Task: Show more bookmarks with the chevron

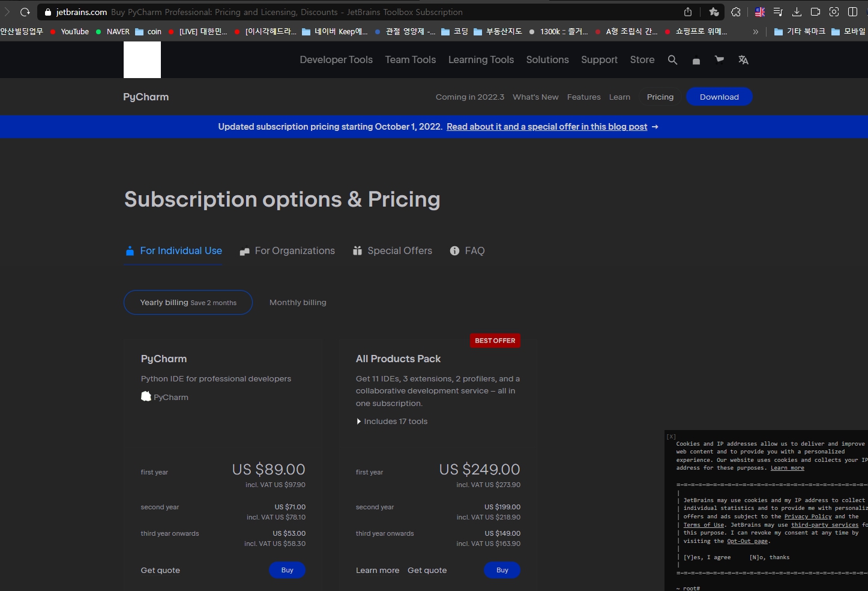Action: 756,32
